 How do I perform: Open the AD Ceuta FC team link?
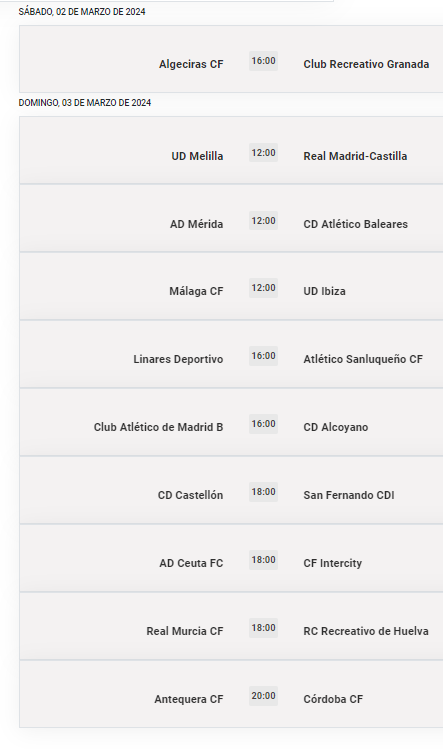point(191,563)
